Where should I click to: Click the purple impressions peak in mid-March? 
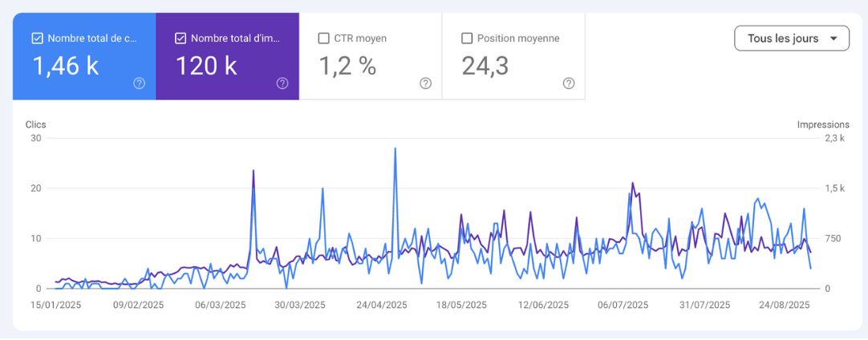click(x=254, y=171)
